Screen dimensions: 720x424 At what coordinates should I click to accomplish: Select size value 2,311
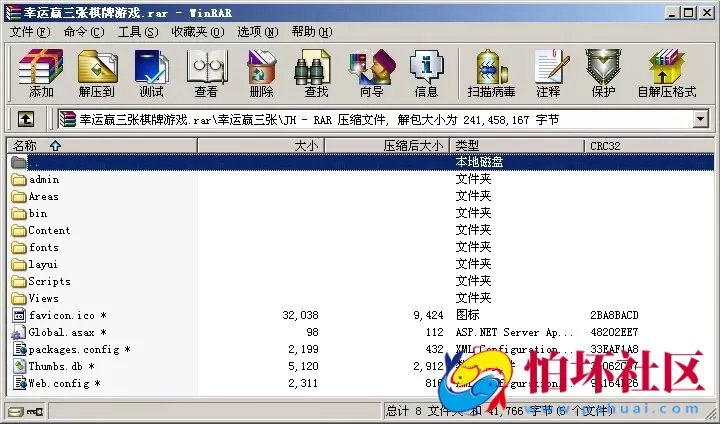303,383
